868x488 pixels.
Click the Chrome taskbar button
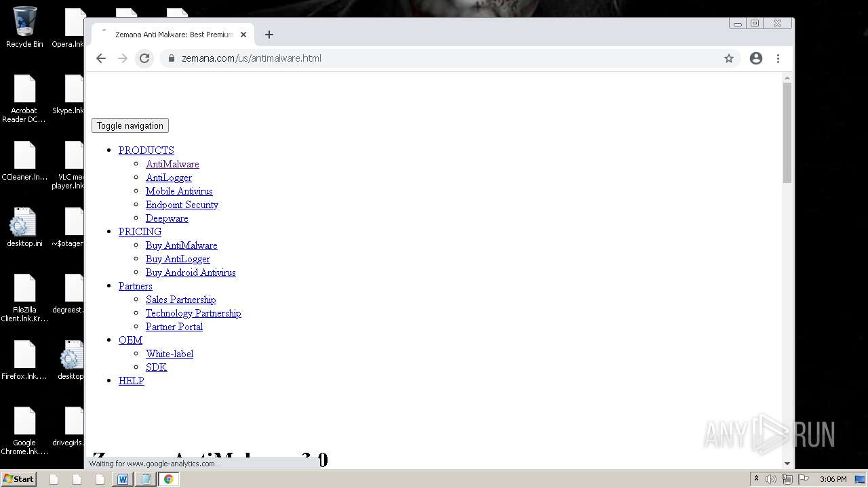coord(169,479)
